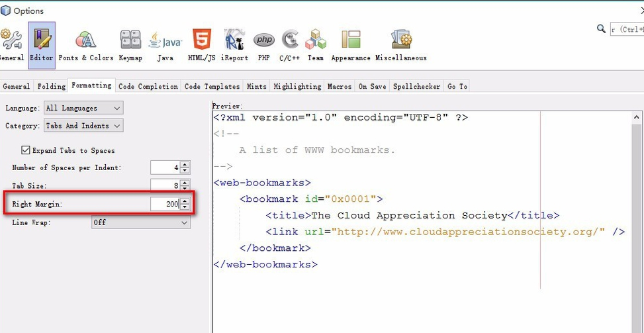This screenshot has width=644, height=333.
Task: Switch to the Macros tab
Action: tap(340, 86)
